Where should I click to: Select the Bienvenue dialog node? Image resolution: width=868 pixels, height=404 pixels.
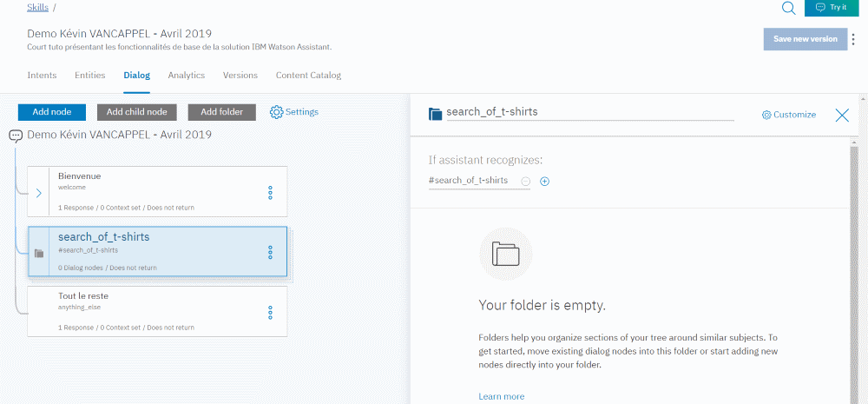(x=158, y=191)
